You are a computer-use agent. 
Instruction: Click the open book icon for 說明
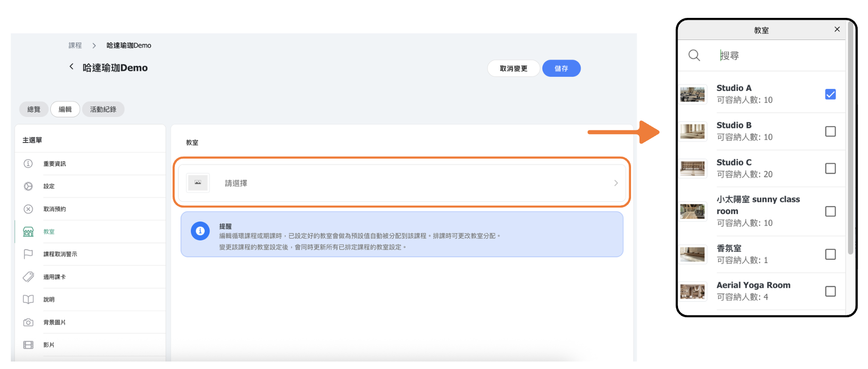28,299
